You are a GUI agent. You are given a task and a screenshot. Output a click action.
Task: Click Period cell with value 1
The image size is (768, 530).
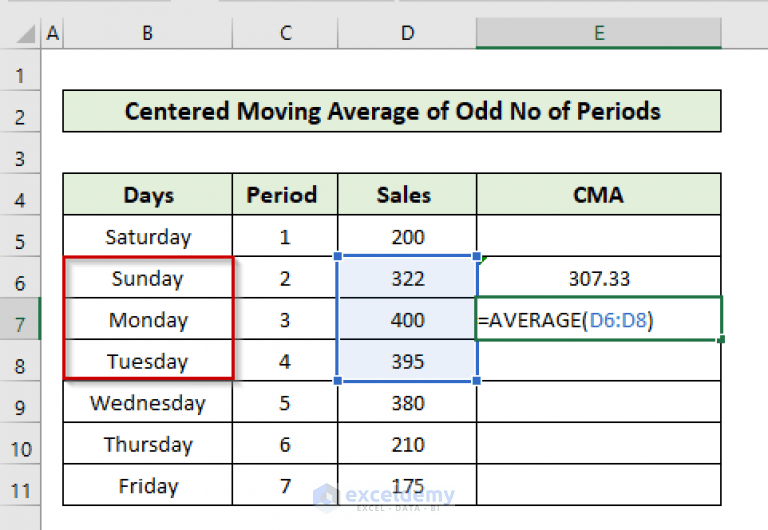tap(285, 236)
